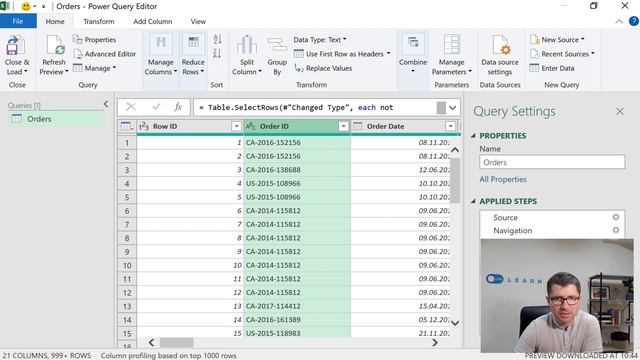
Task: Switch to the Home tab
Action: click(x=55, y=21)
